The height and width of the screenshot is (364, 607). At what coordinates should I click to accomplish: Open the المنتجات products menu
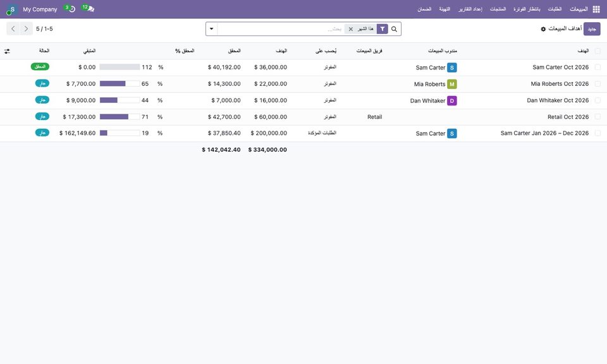498,9
